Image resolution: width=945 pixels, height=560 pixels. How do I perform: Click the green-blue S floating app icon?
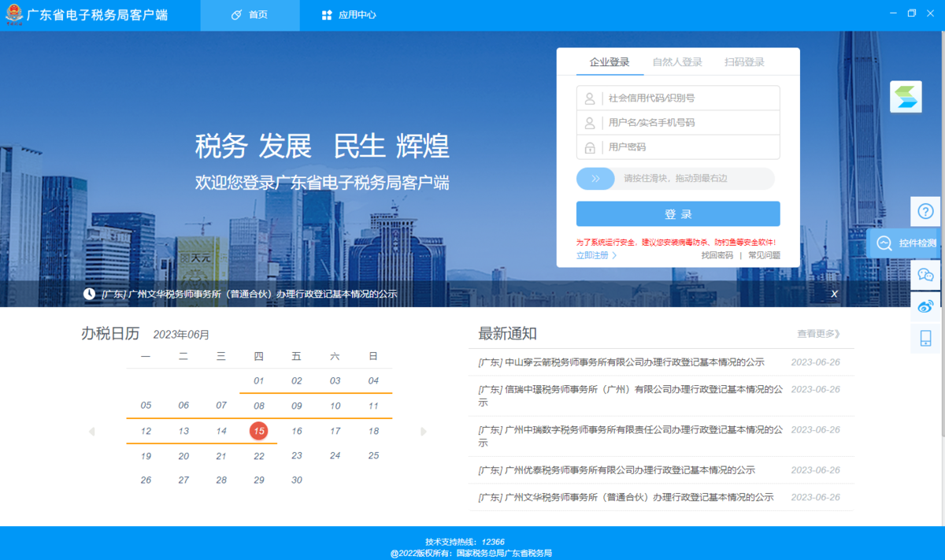coord(906,96)
